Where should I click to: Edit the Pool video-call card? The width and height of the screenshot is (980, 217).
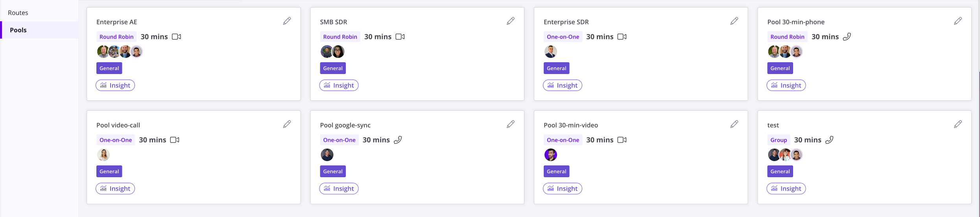tap(287, 124)
